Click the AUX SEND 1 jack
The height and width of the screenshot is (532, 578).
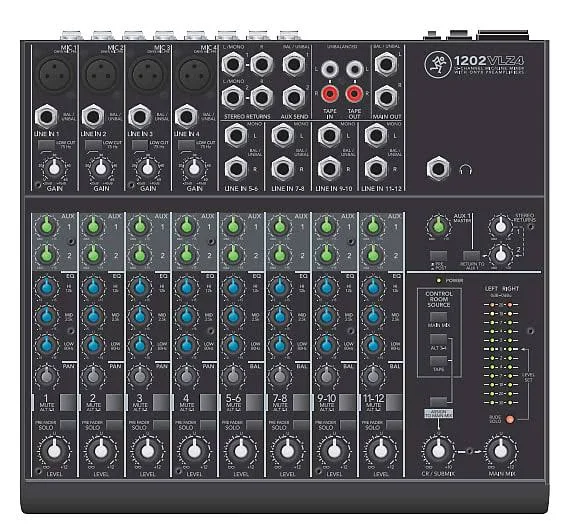[294, 65]
